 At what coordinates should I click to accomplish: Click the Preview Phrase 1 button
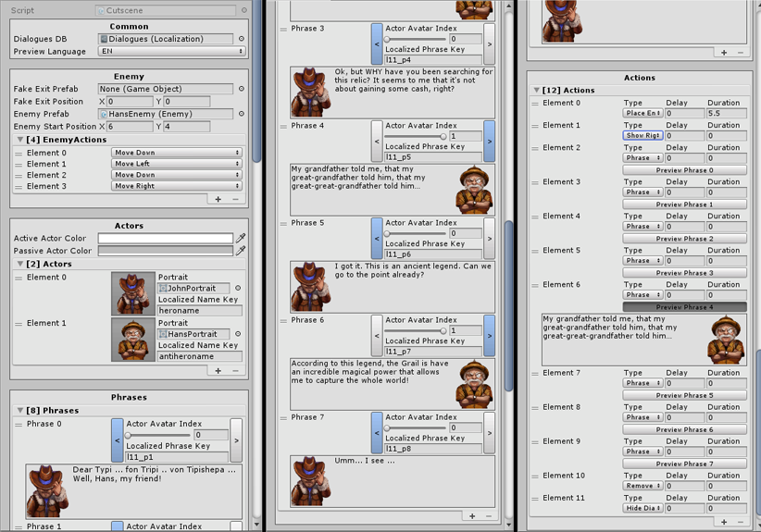tap(684, 204)
